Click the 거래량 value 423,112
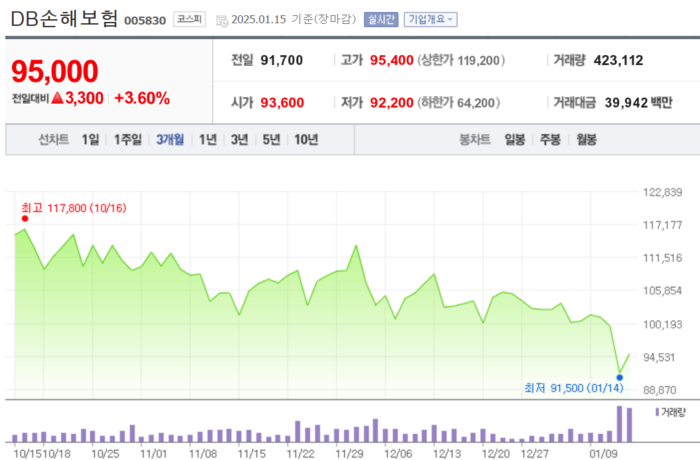The height and width of the screenshot is (460, 700). (x=618, y=60)
